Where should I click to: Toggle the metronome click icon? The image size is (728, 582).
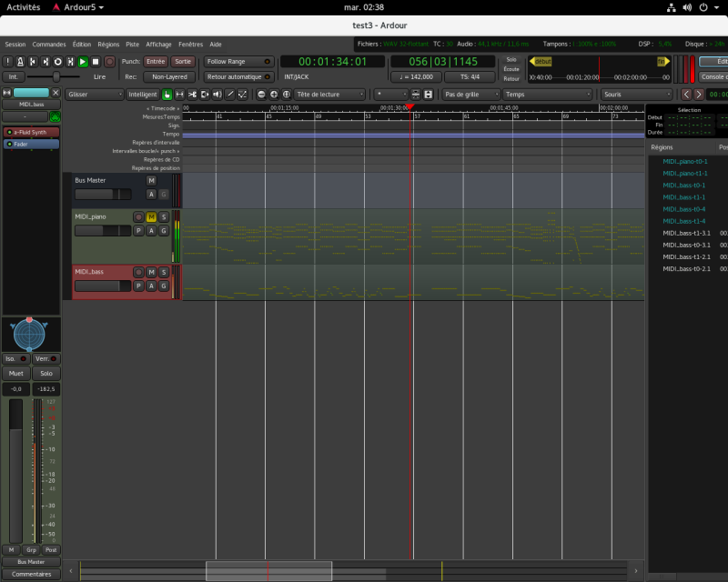pyautogui.click(x=20, y=62)
